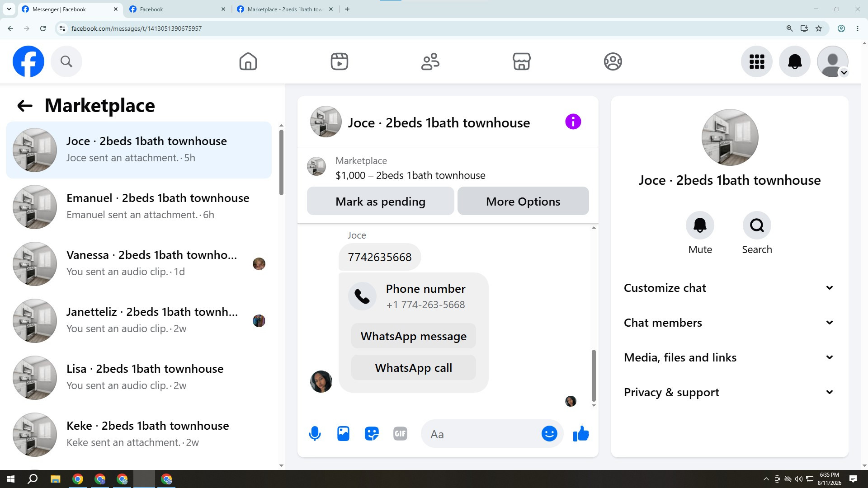Open the emoji picker
868x488 pixels.
coord(549,434)
